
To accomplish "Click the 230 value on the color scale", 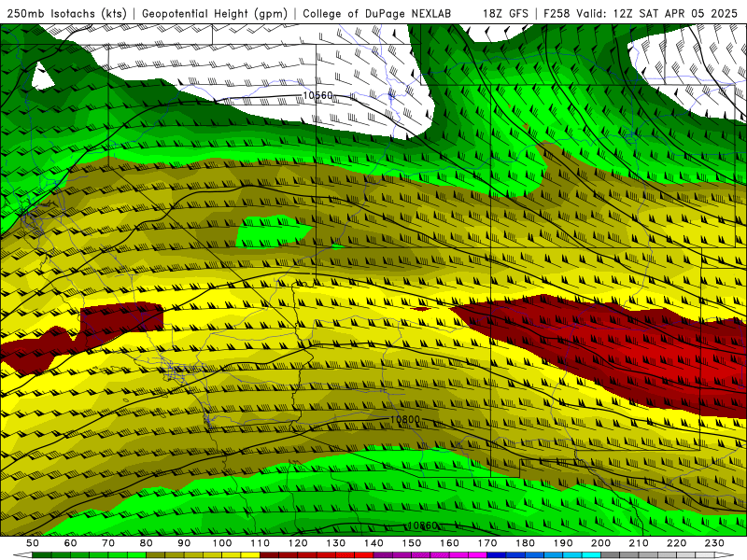I will (x=714, y=543).
